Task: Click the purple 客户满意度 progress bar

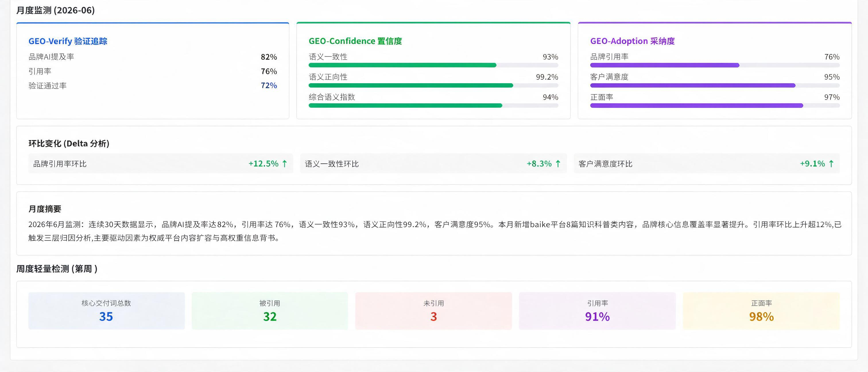Action: pos(715,85)
